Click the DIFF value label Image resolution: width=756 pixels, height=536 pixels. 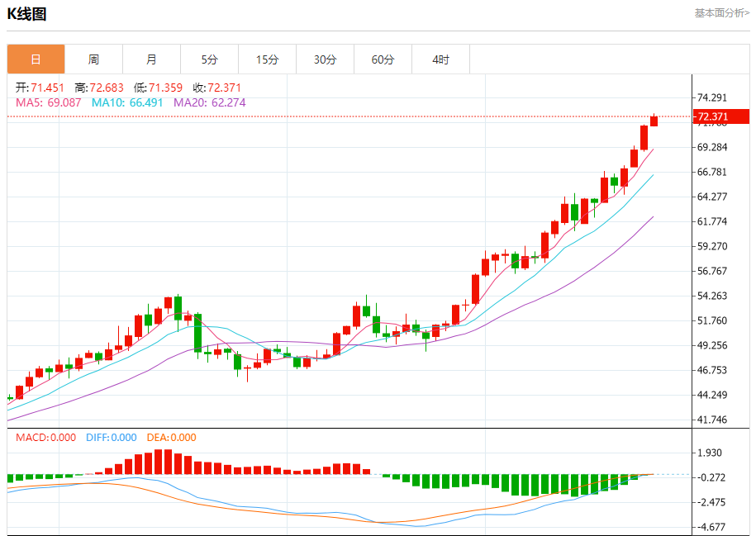coord(112,438)
